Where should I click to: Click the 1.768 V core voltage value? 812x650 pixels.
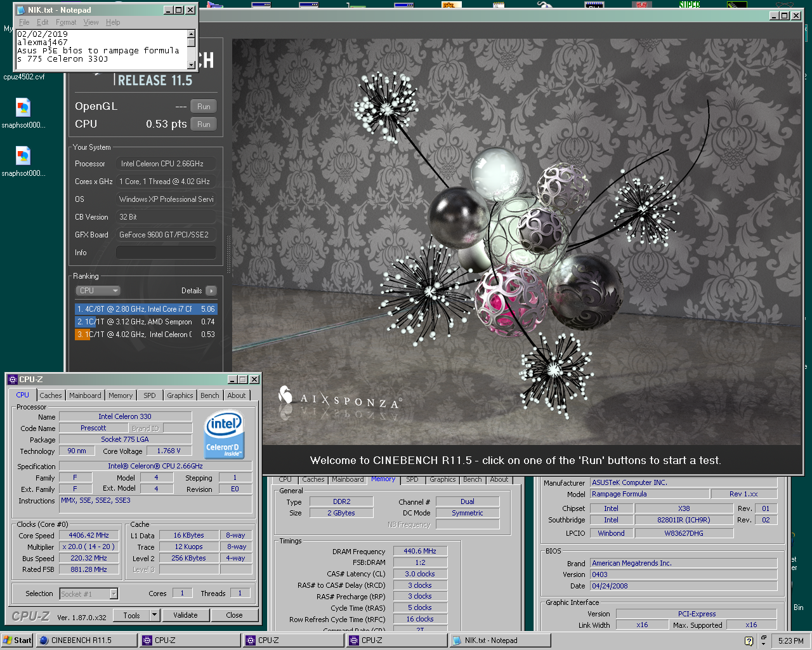pyautogui.click(x=168, y=451)
